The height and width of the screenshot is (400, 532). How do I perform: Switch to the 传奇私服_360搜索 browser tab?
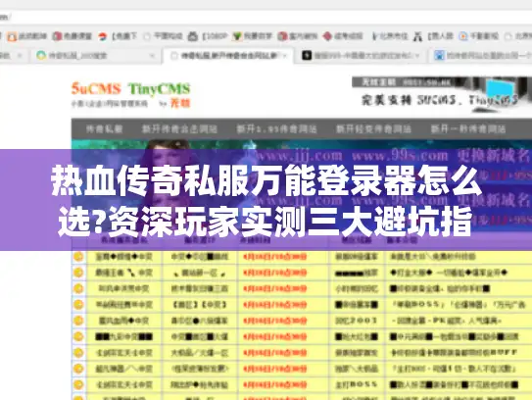pyautogui.click(x=95, y=55)
